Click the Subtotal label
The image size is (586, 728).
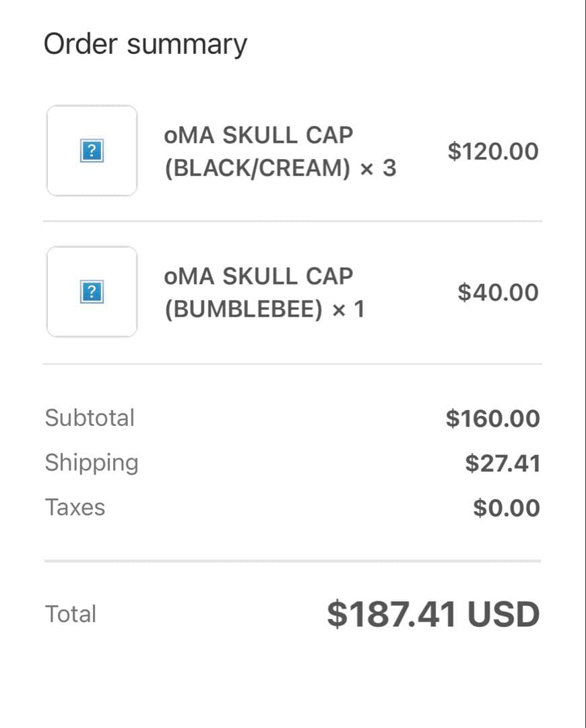pos(90,418)
